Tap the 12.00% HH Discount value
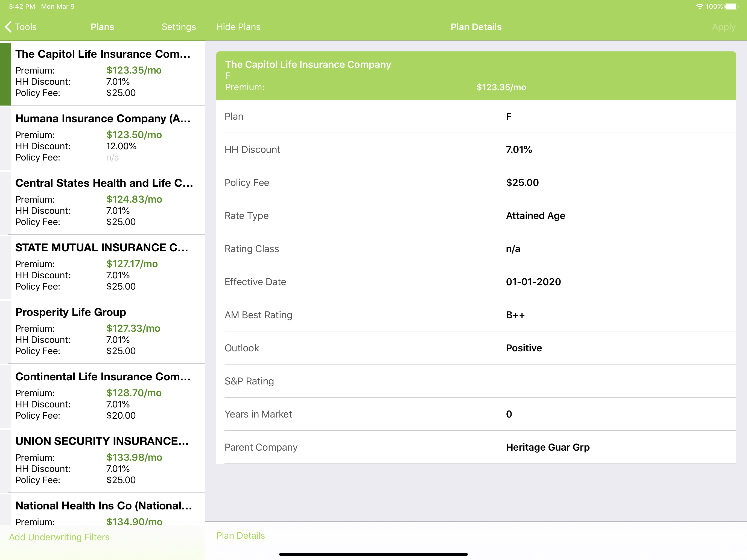This screenshot has height=560, width=747. point(122,146)
